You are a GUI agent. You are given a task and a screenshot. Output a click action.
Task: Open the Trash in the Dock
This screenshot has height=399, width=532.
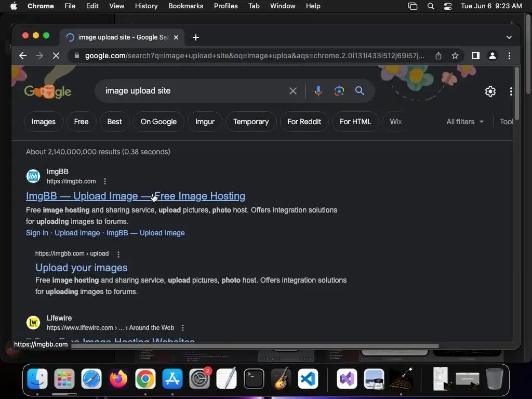pyautogui.click(x=495, y=379)
